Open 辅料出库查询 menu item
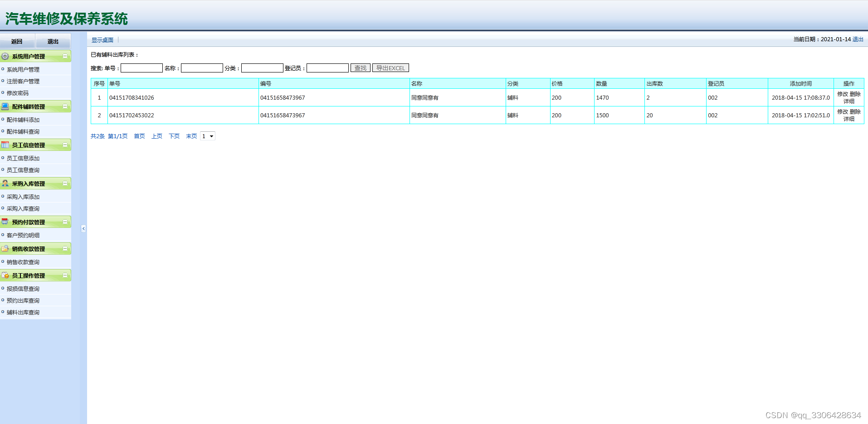Viewport: 868px width, 424px height. coord(23,312)
